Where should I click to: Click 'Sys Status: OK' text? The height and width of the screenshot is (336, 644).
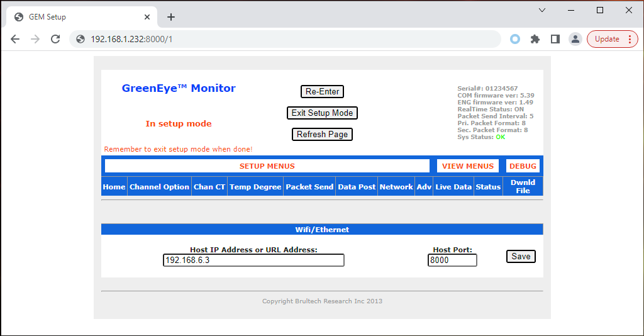coord(481,137)
